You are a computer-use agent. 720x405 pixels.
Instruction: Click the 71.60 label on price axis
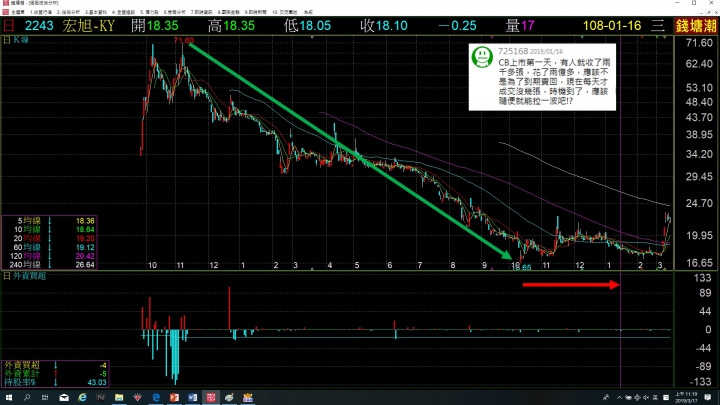[x=699, y=43]
